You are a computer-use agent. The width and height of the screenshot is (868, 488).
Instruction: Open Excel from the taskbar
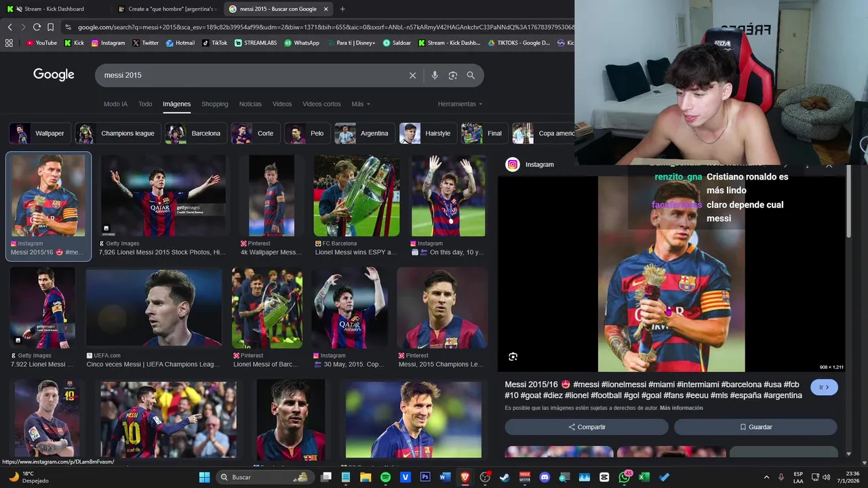644,477
